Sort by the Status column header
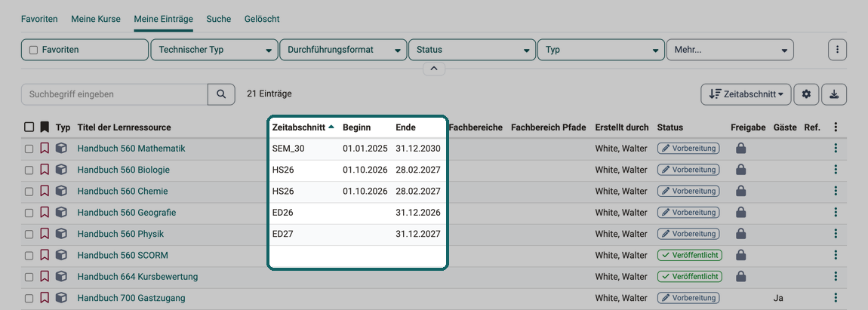The image size is (868, 310). point(669,127)
